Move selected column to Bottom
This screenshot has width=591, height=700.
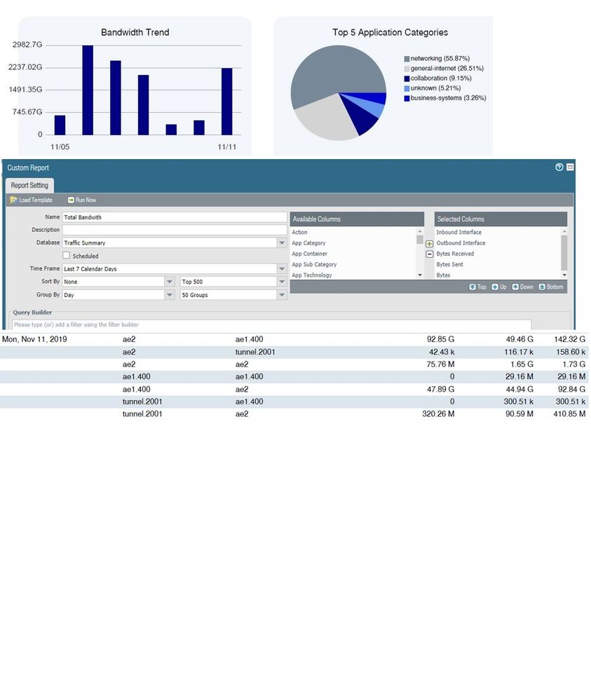point(551,287)
